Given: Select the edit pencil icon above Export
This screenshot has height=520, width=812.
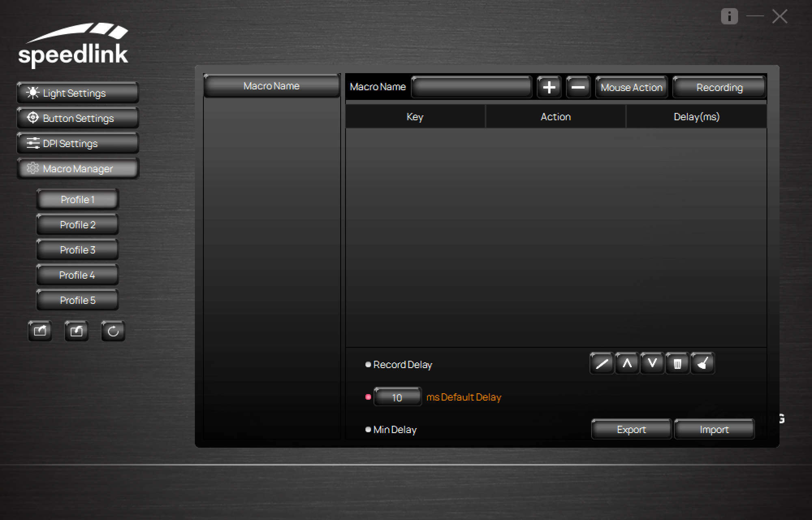Looking at the screenshot, I should (x=601, y=363).
